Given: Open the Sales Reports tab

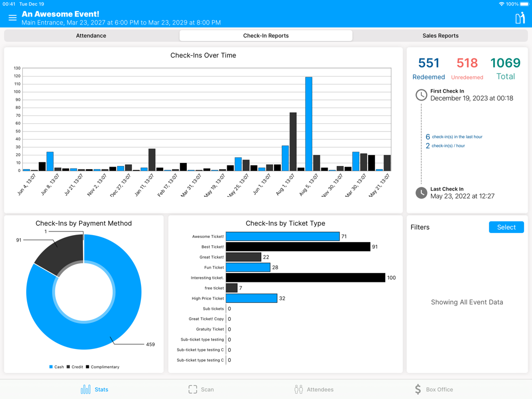Looking at the screenshot, I should point(440,36).
